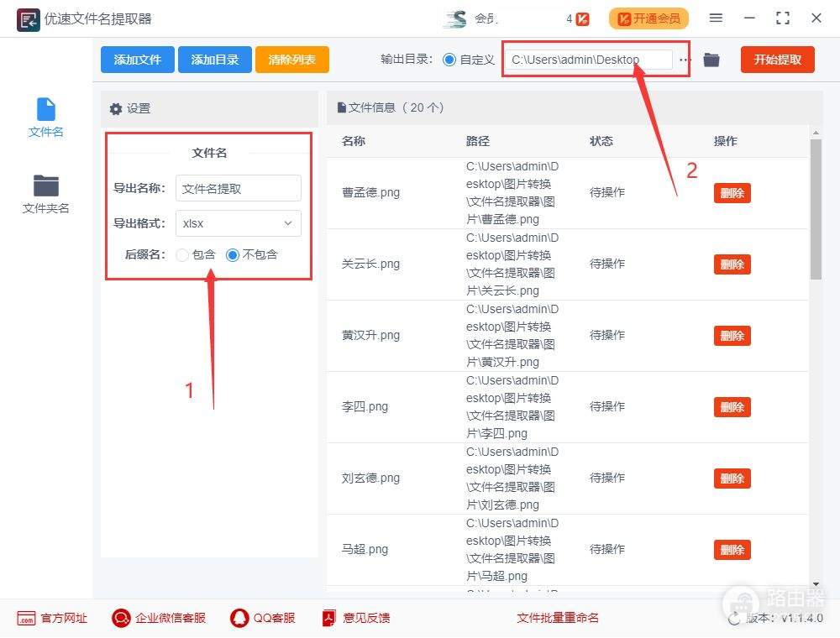The height and width of the screenshot is (638, 840).
Task: Click the output directory path field
Action: [x=588, y=60]
